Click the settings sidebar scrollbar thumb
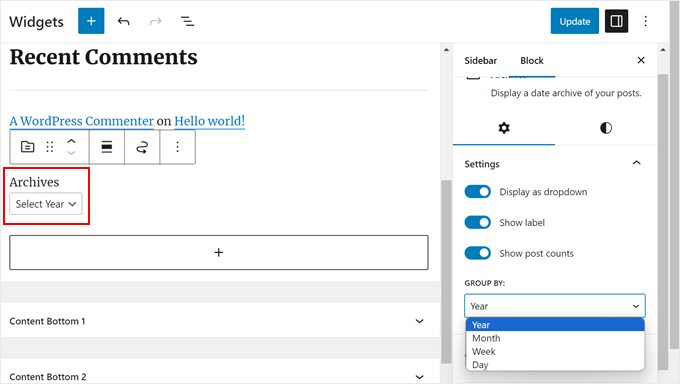The height and width of the screenshot is (384, 680). click(x=663, y=222)
